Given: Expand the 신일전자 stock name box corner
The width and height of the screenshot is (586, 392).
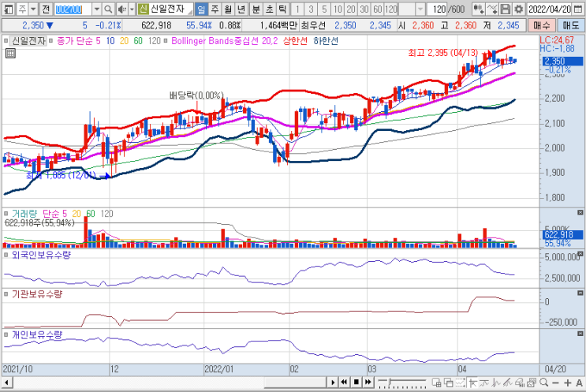Looking at the screenshot, I should click(190, 12).
